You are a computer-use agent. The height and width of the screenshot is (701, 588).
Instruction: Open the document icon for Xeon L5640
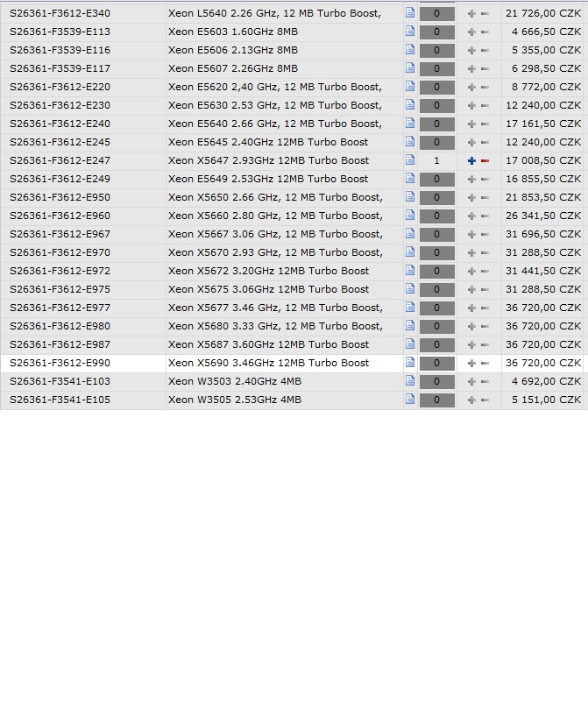[x=409, y=13]
